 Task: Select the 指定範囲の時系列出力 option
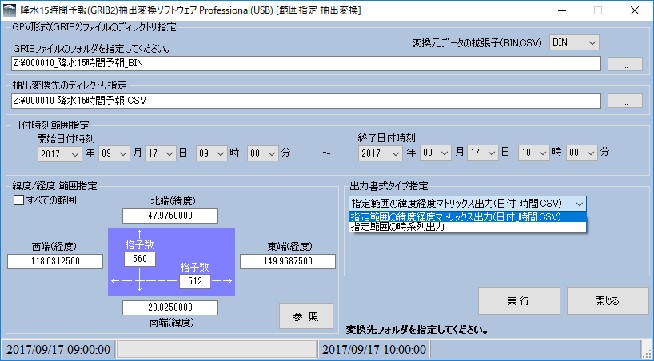pos(468,227)
